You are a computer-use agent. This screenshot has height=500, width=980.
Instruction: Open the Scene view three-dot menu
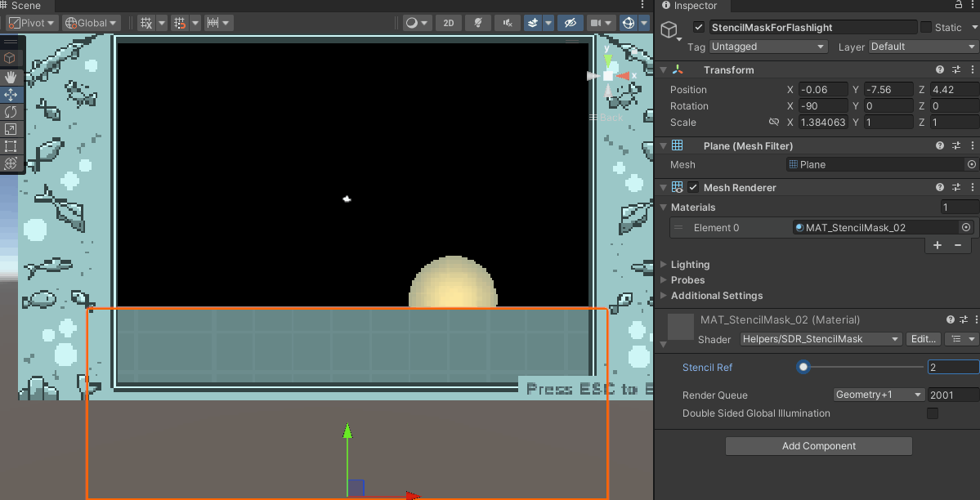[x=642, y=5]
